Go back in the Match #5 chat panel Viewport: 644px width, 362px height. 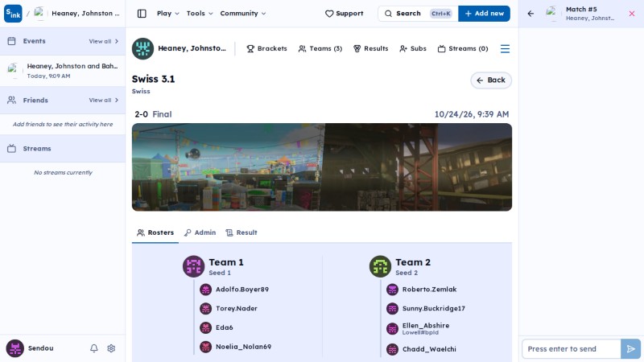[530, 14]
